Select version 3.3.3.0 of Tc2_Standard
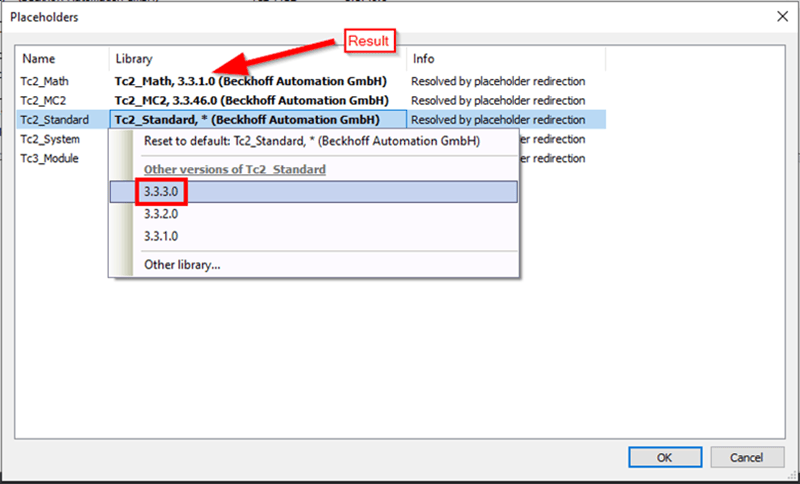The height and width of the screenshot is (484, 800). point(314,192)
